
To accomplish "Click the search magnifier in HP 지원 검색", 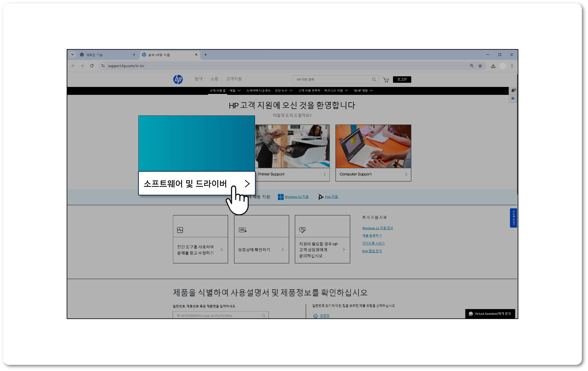I will click(374, 79).
